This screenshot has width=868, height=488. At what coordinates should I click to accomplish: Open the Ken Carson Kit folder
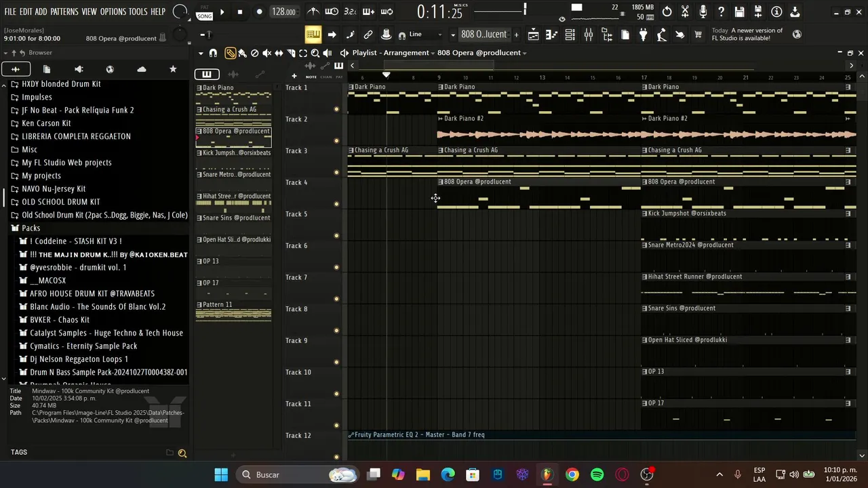point(46,123)
